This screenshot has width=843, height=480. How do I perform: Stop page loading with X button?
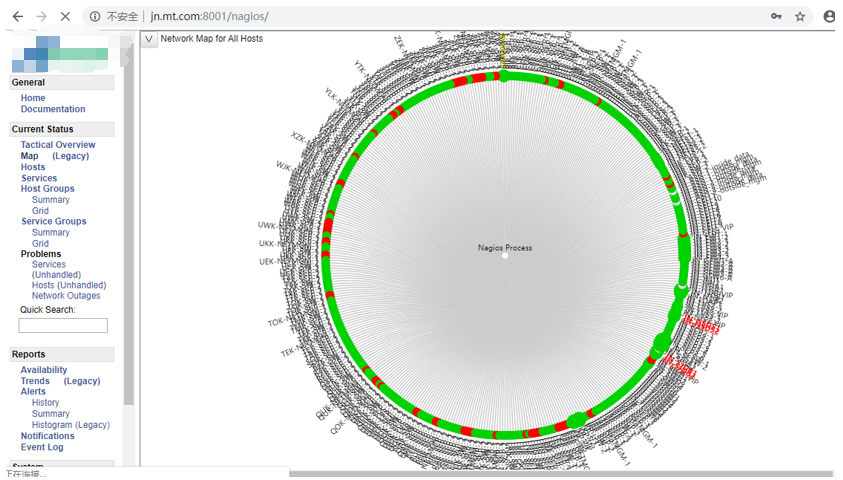pyautogui.click(x=65, y=17)
